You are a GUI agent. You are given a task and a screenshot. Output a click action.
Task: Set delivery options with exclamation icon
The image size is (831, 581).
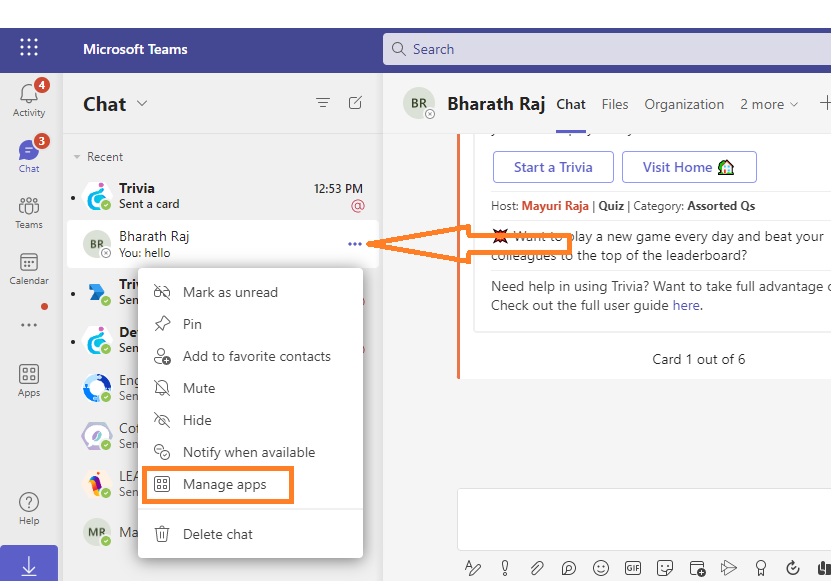click(505, 568)
